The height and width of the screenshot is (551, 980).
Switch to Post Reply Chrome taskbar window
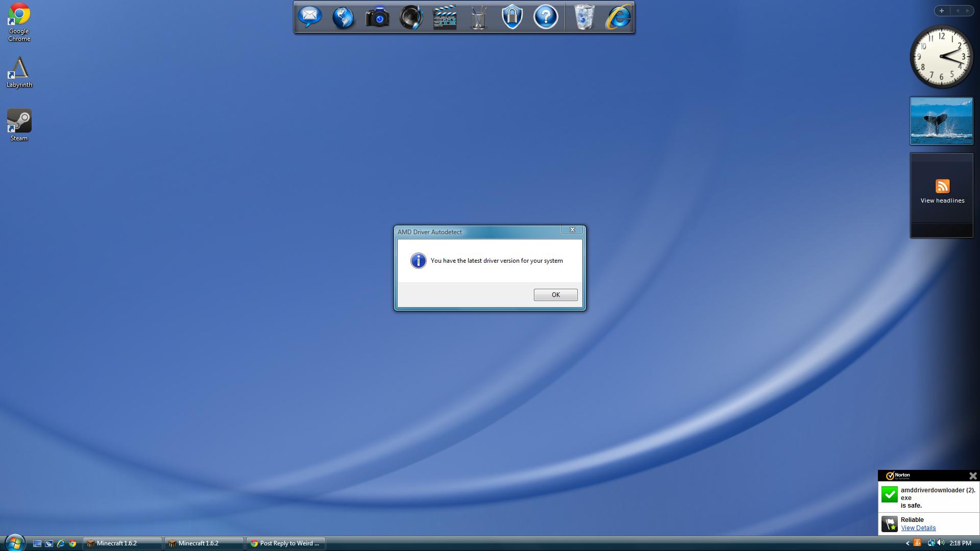286,543
